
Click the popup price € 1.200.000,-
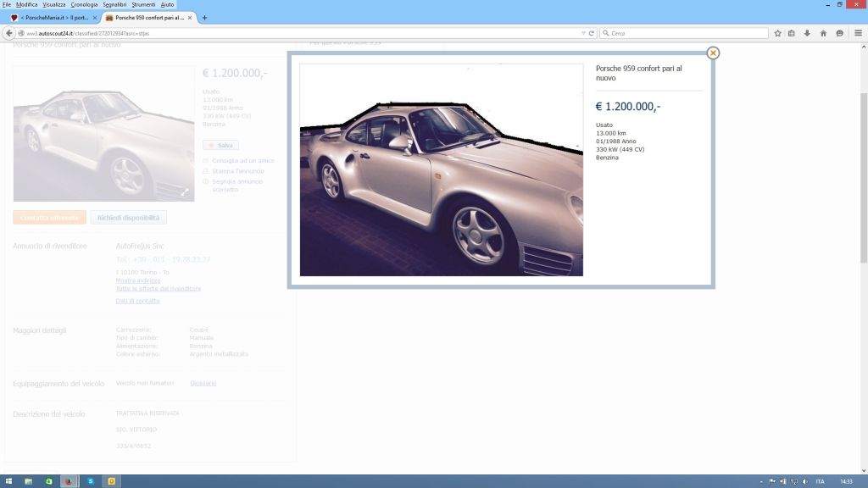coord(628,106)
